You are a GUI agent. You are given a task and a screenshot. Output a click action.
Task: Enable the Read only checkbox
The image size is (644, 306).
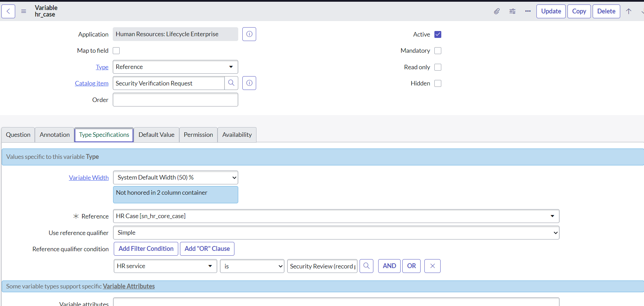[438, 67]
